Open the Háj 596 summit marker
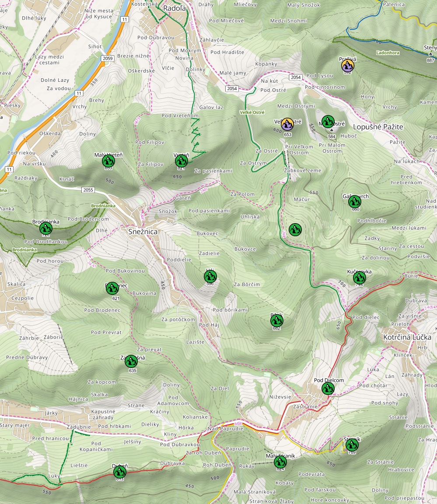The width and height of the screenshot is (437, 504). point(210,276)
